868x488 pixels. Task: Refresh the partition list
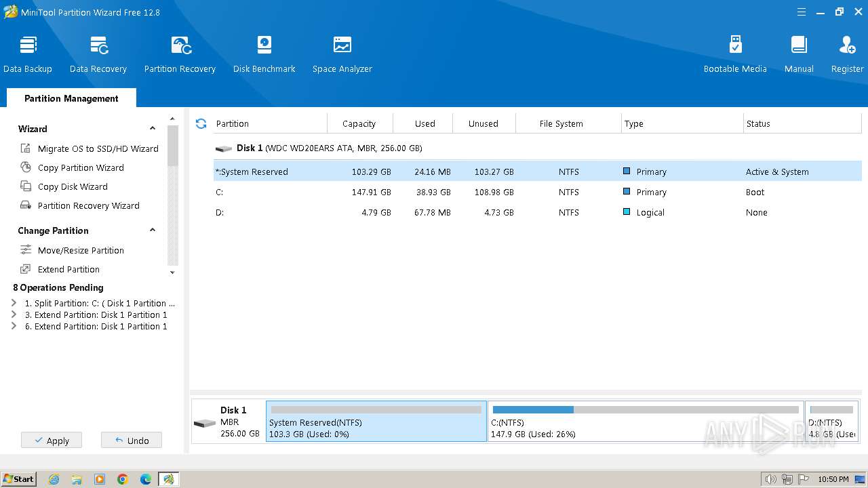click(x=201, y=123)
